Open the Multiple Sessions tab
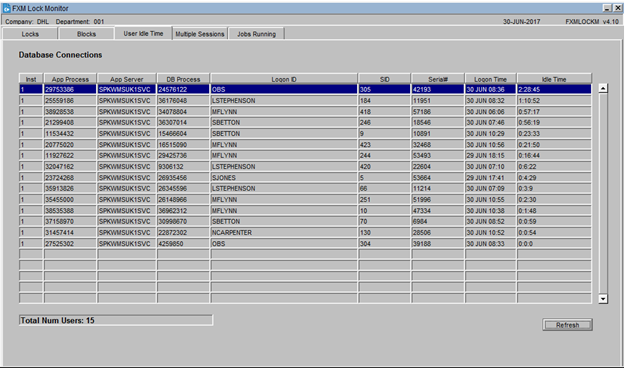The width and height of the screenshot is (625, 368). coord(200,34)
